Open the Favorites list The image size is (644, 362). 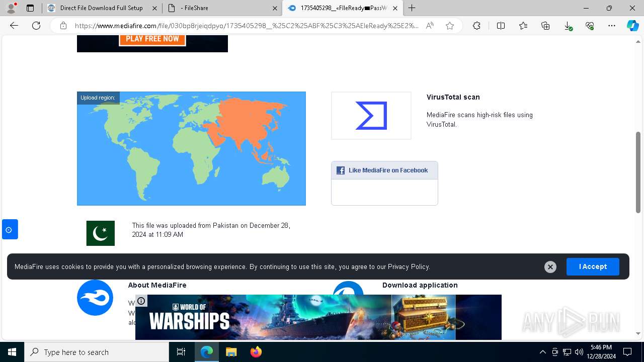click(x=523, y=26)
